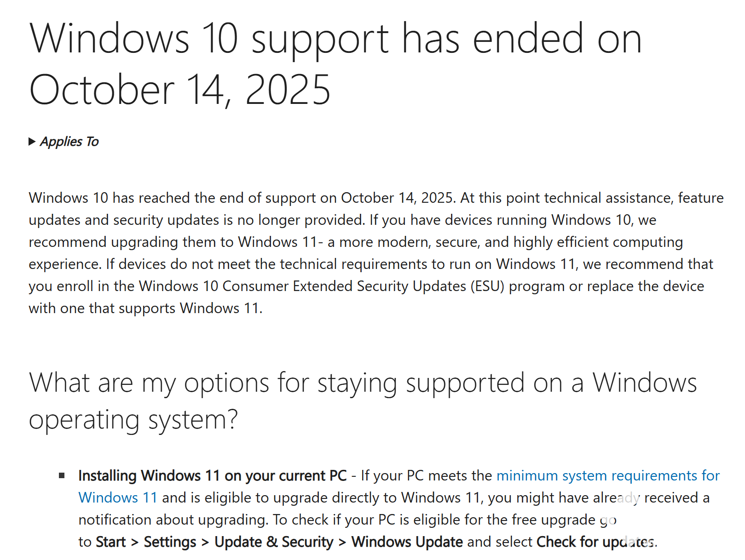Screen dimensions: 745x560
Task: Click the bold "Update & Security" text
Action: (274, 542)
